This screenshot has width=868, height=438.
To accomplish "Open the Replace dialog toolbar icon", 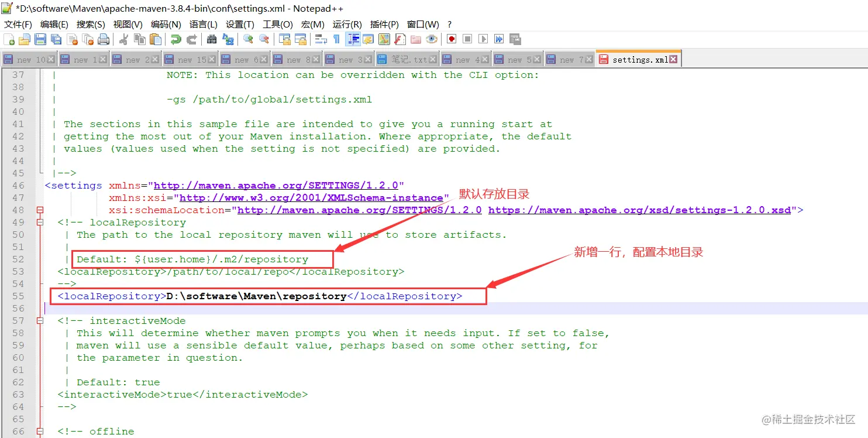I will (228, 39).
